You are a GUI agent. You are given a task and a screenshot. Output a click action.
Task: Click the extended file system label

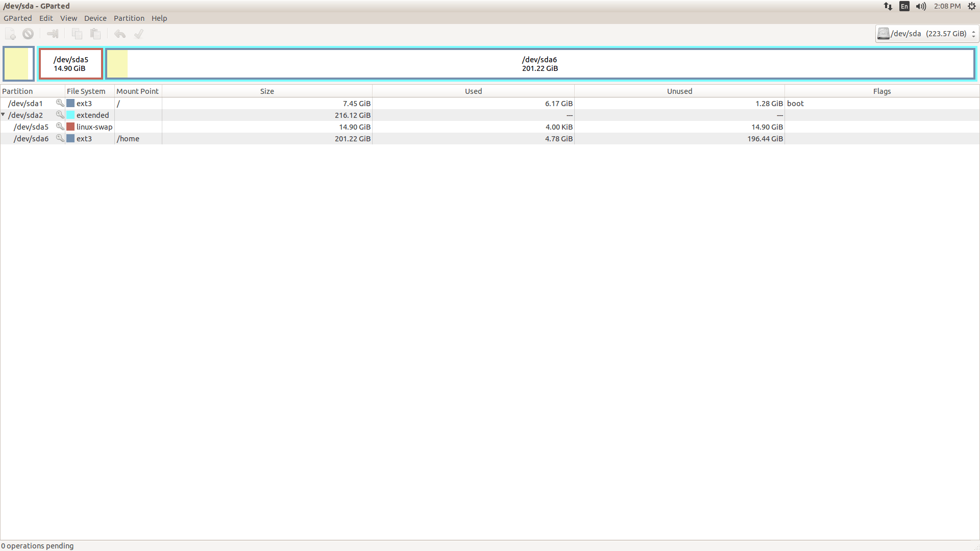92,115
